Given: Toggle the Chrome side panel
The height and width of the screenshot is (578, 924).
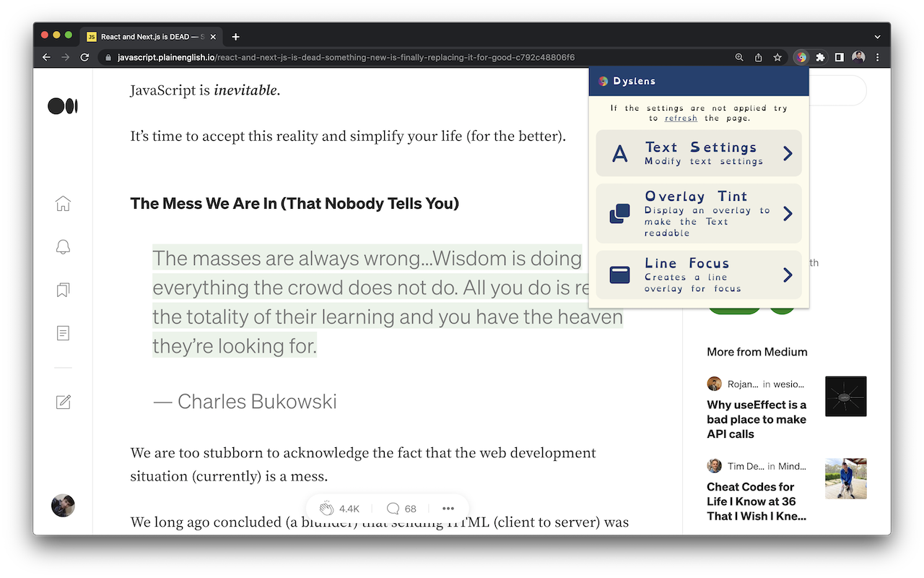Looking at the screenshot, I should click(839, 58).
